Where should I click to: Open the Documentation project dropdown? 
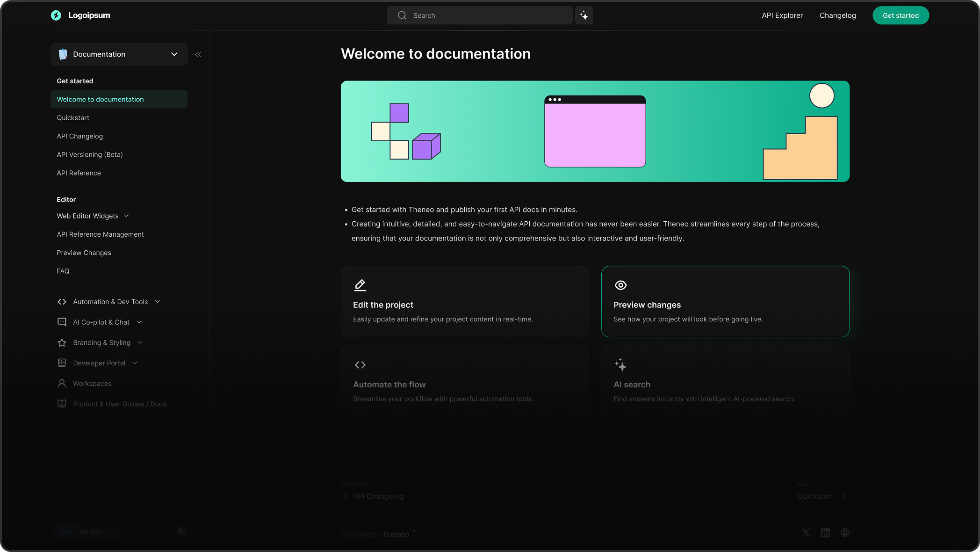[x=119, y=54]
